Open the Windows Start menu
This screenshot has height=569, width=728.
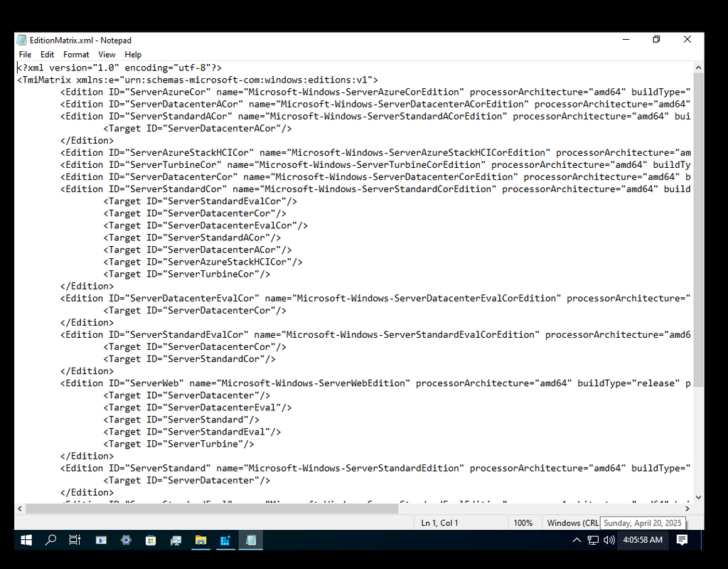point(26,540)
